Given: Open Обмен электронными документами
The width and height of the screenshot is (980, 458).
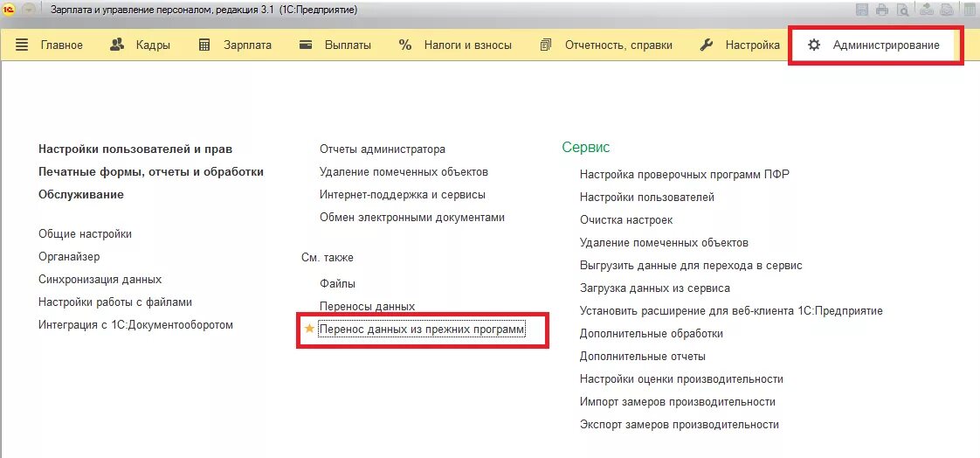Looking at the screenshot, I should (x=412, y=218).
